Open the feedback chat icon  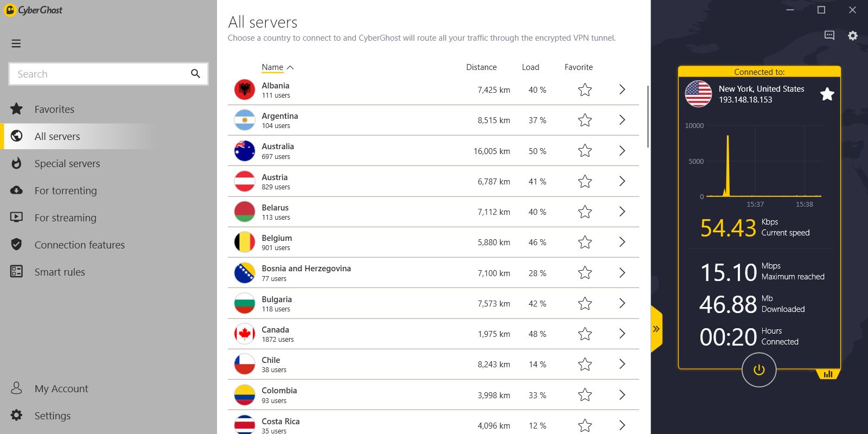829,35
